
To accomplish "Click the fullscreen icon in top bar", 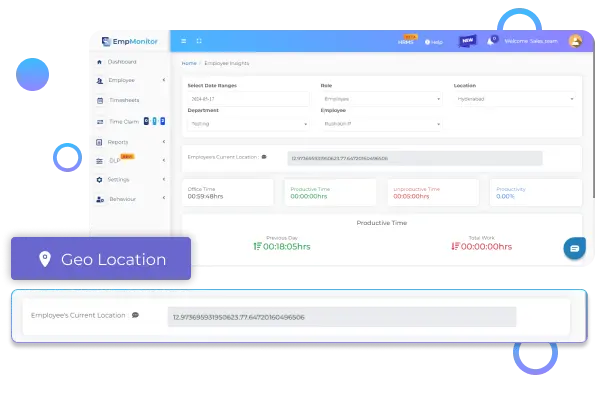I will click(x=199, y=41).
